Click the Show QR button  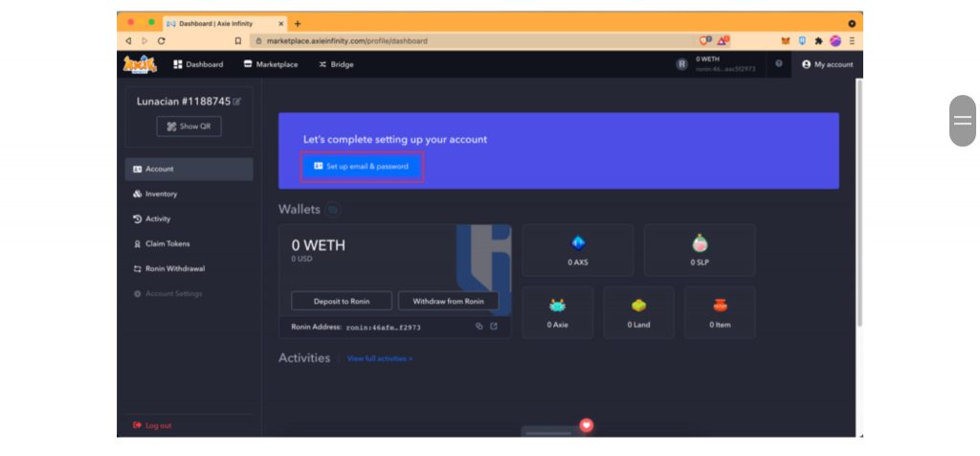(189, 126)
